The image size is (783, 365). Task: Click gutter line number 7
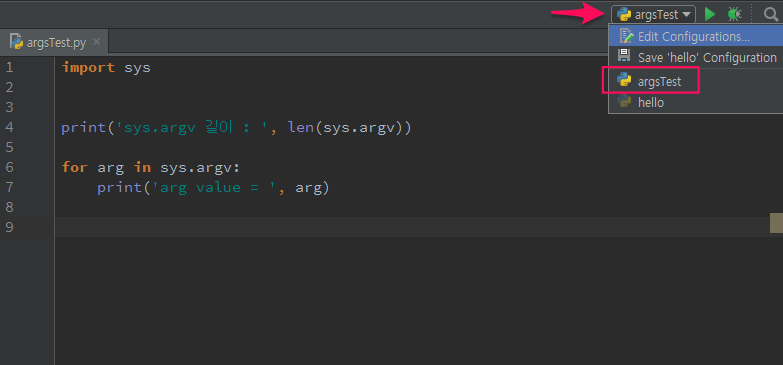pyautogui.click(x=9, y=187)
